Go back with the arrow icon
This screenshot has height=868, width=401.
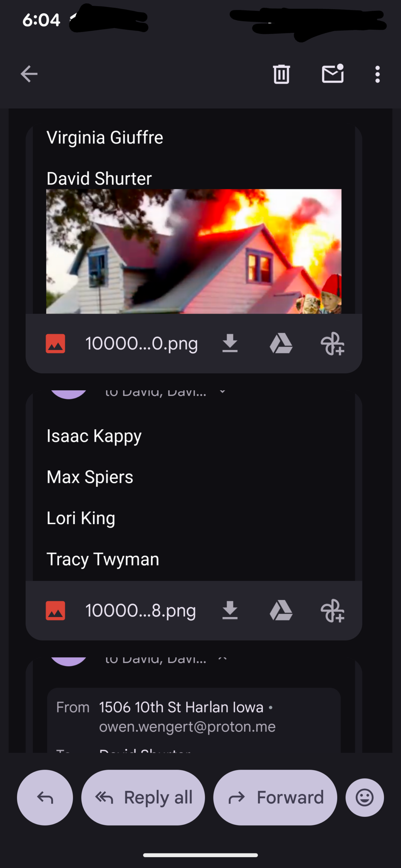pos(29,74)
